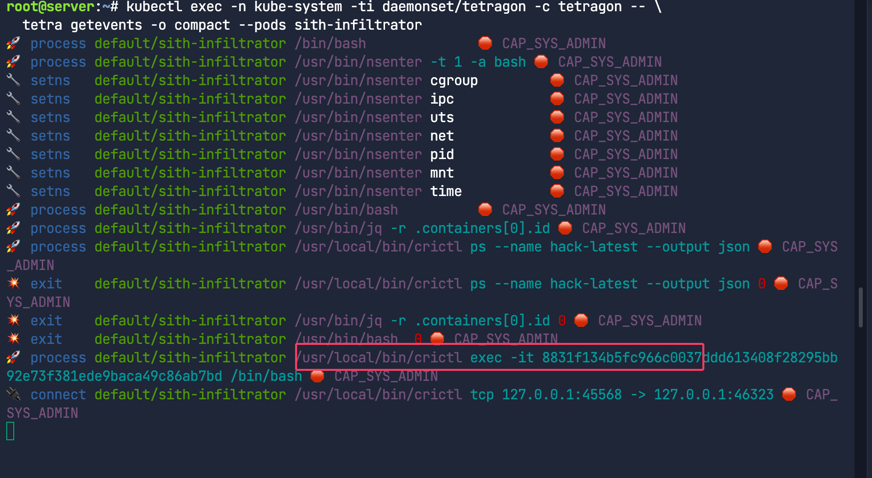
Task: Click the kubectl command word
Action: click(x=158, y=7)
